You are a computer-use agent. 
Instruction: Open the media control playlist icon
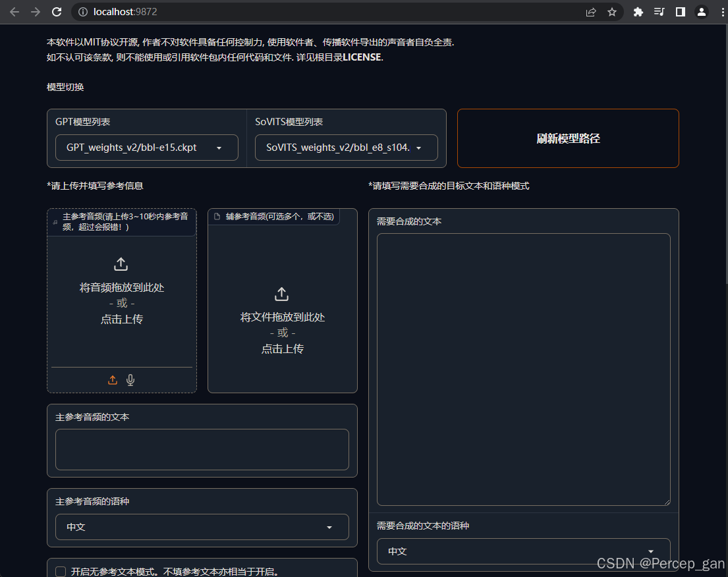point(659,12)
